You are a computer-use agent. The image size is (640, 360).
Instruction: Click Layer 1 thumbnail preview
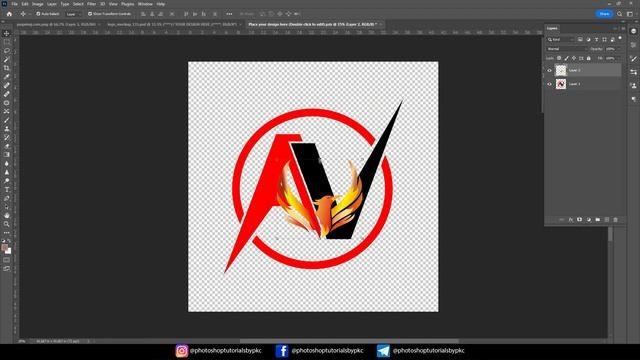coord(561,84)
